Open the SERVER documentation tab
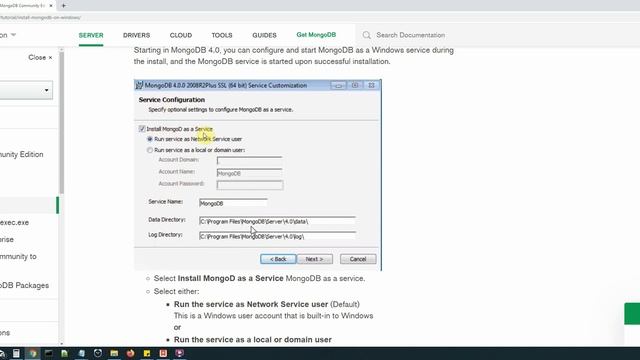This screenshot has height=360, width=640. [91, 36]
